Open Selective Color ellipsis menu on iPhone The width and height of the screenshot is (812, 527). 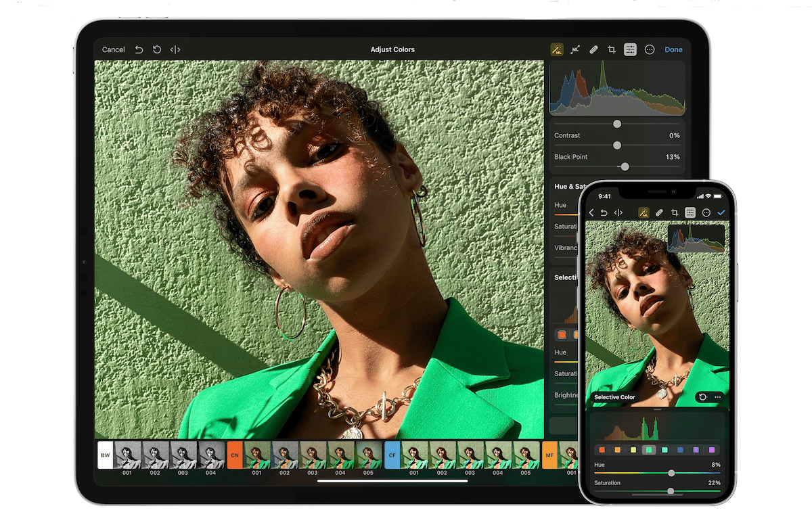[717, 397]
